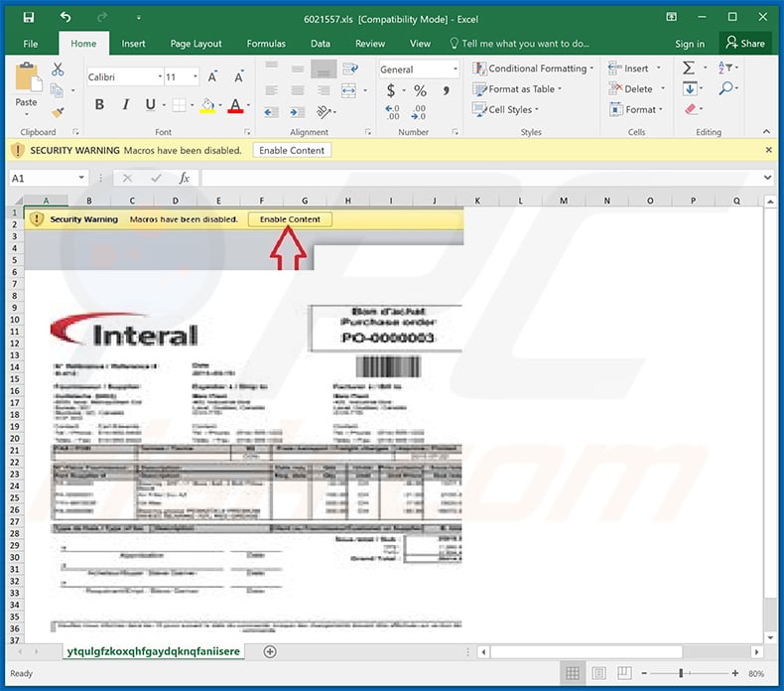Bottom align cell content

[x=324, y=69]
